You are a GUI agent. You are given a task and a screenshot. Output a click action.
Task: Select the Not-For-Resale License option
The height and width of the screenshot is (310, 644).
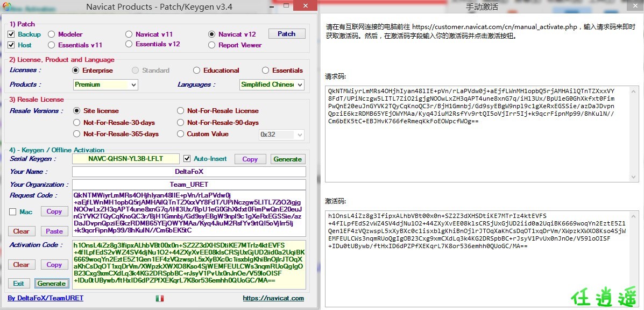(x=180, y=110)
